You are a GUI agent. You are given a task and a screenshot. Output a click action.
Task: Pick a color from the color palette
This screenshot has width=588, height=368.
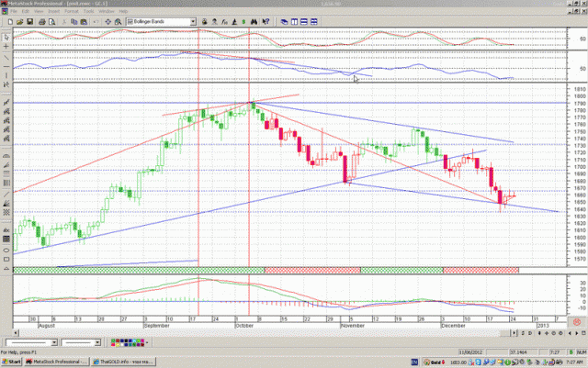coord(127,342)
